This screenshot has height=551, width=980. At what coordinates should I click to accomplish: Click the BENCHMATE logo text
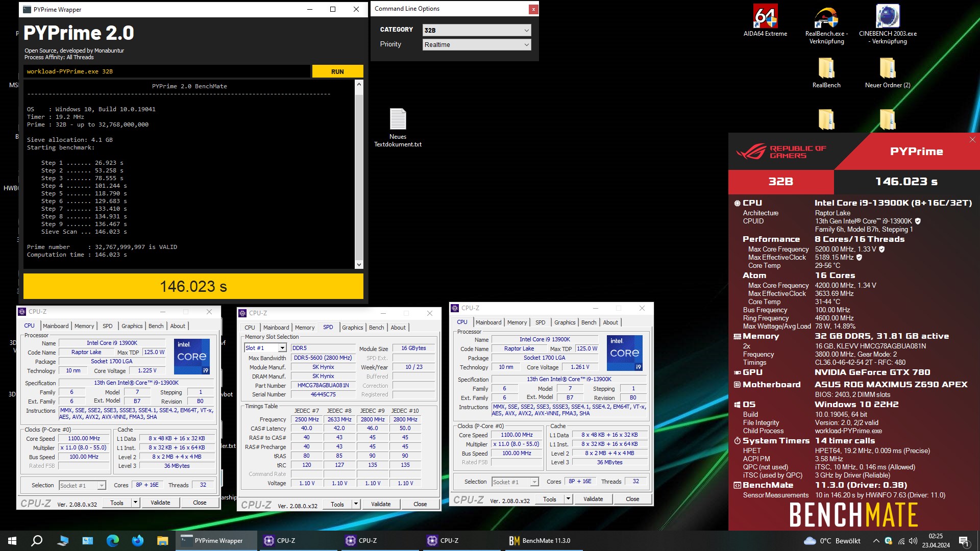tap(853, 514)
